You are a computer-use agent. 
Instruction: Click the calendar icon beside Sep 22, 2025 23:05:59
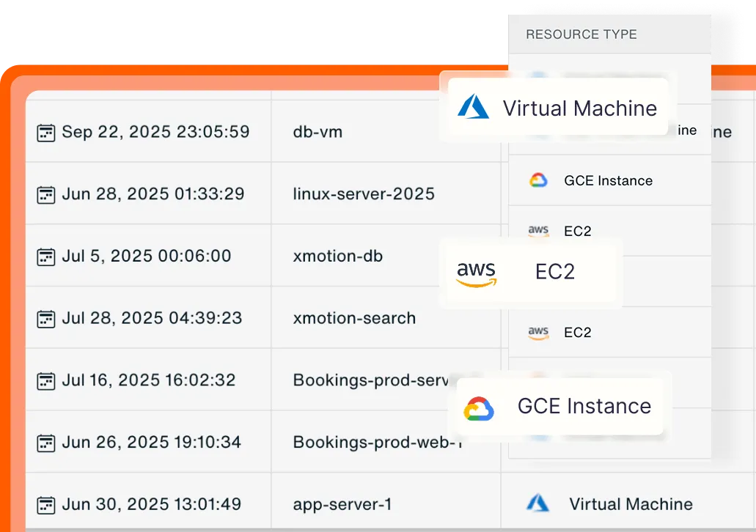tap(45, 133)
